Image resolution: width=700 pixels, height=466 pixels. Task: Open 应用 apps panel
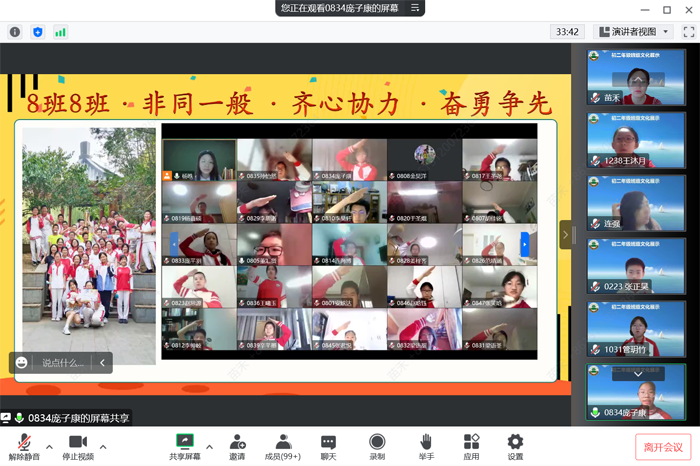471,447
